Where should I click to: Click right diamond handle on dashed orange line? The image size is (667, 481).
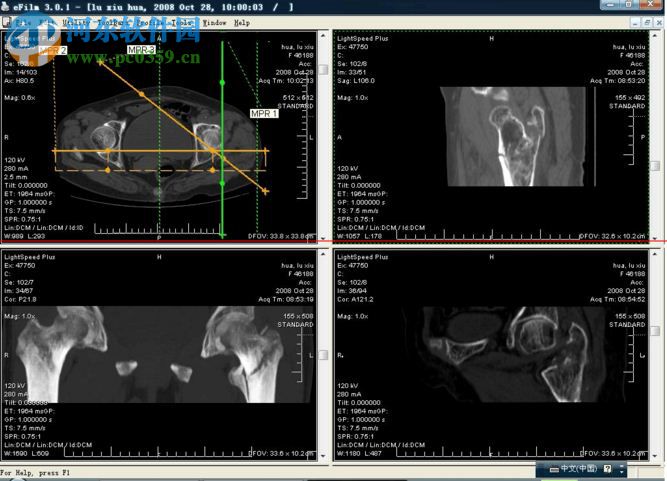click(x=213, y=170)
